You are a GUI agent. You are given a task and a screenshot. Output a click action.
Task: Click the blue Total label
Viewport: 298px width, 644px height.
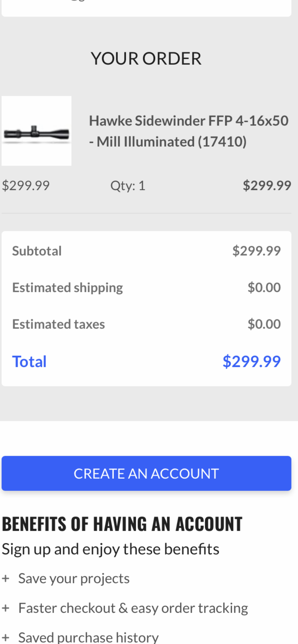30,362
